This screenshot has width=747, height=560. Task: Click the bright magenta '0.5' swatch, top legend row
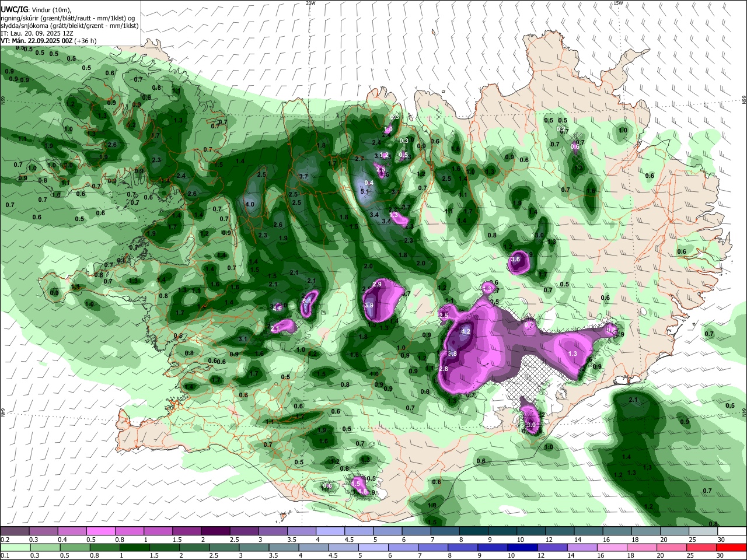(100, 531)
